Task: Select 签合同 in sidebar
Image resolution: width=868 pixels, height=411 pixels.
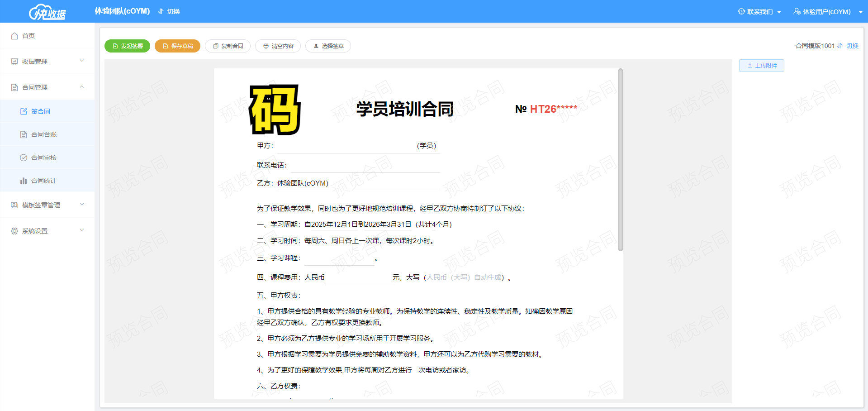Action: [40, 111]
